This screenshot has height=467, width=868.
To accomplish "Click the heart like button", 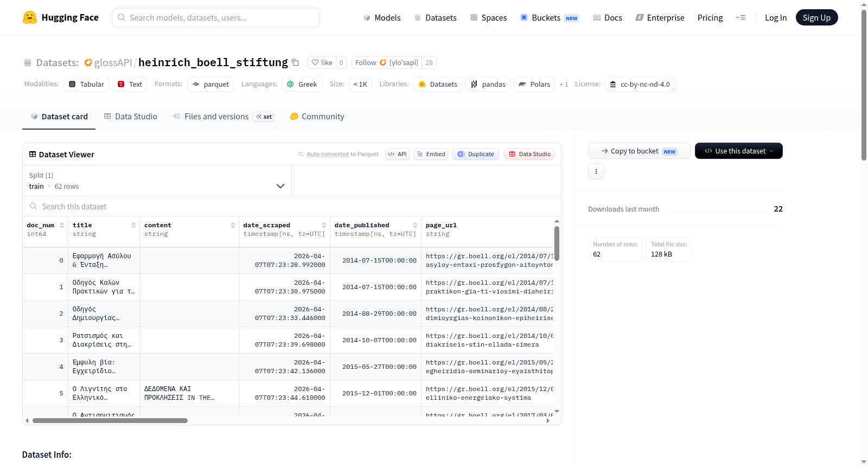I will [x=322, y=62].
